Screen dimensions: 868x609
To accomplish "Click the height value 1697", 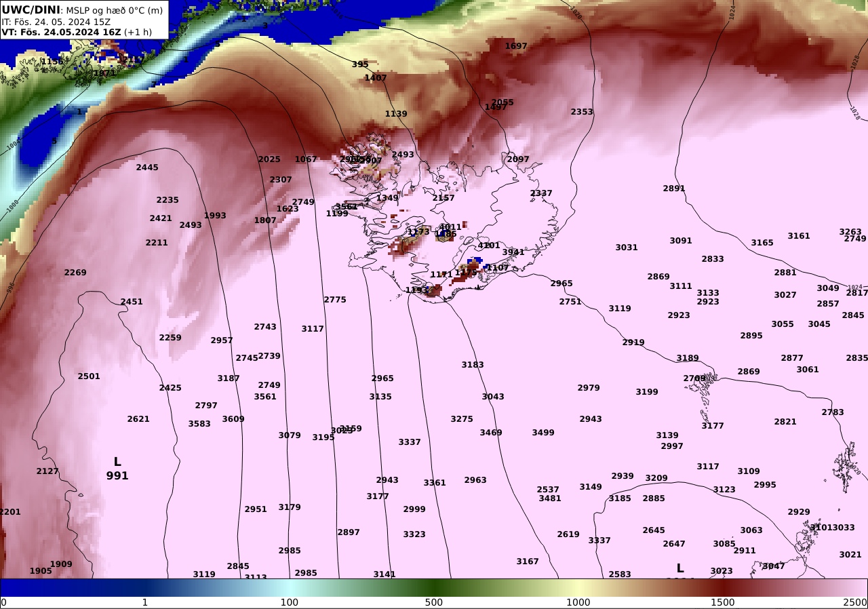I will click(516, 46).
